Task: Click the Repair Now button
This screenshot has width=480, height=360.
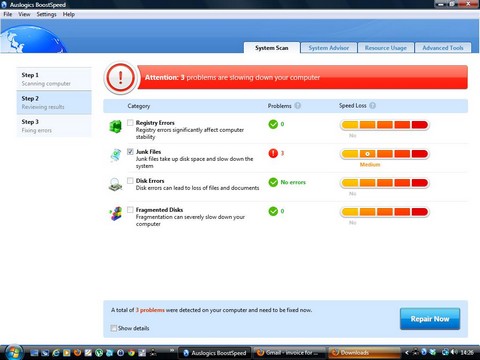Action: pyautogui.click(x=430, y=319)
